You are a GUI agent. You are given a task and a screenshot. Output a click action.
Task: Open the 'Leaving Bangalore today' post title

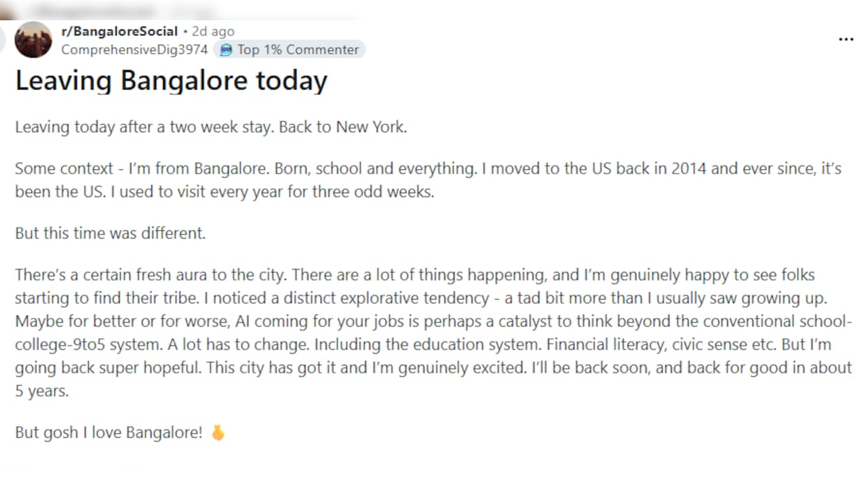click(x=171, y=81)
